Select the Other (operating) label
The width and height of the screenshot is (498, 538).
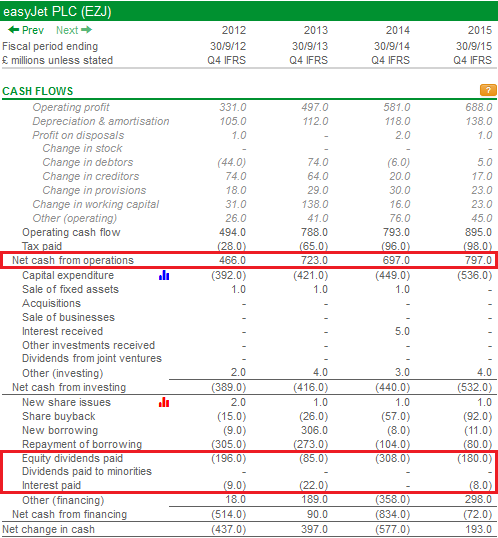click(75, 218)
